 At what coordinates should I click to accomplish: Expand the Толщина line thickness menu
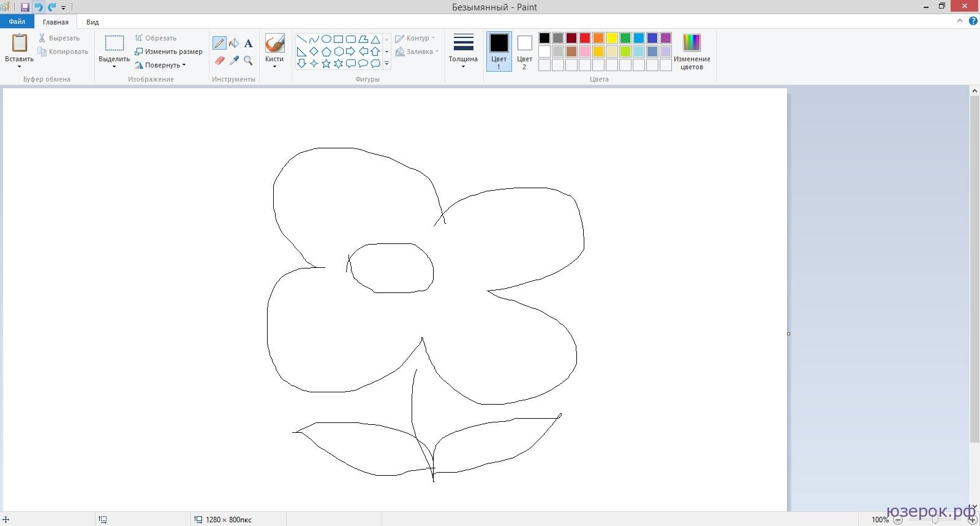[463, 51]
